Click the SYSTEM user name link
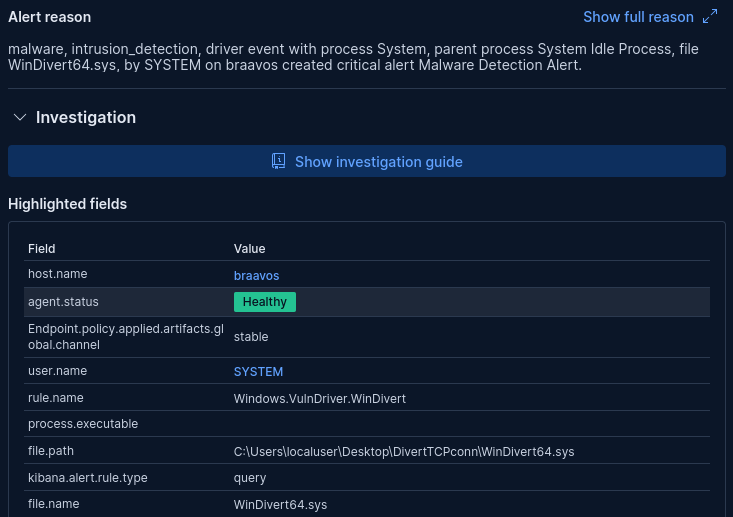The width and height of the screenshot is (733, 517). pos(258,371)
